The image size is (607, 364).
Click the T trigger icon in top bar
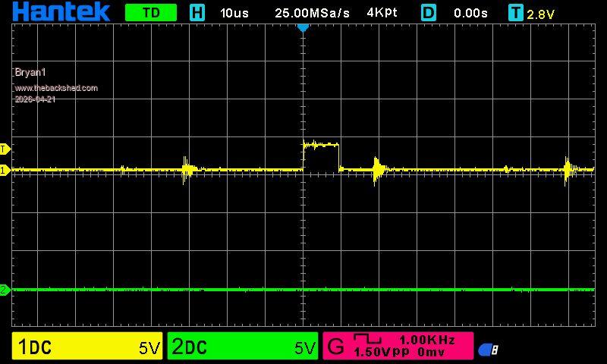click(x=516, y=13)
